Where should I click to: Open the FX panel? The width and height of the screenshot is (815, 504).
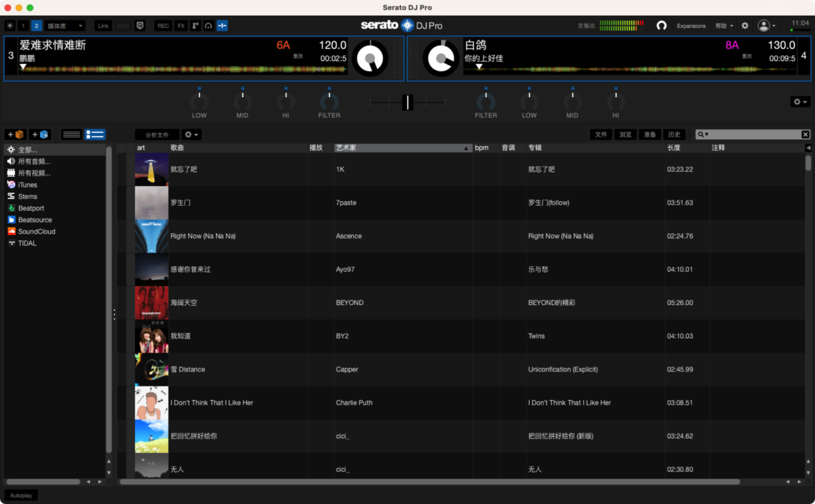click(181, 26)
